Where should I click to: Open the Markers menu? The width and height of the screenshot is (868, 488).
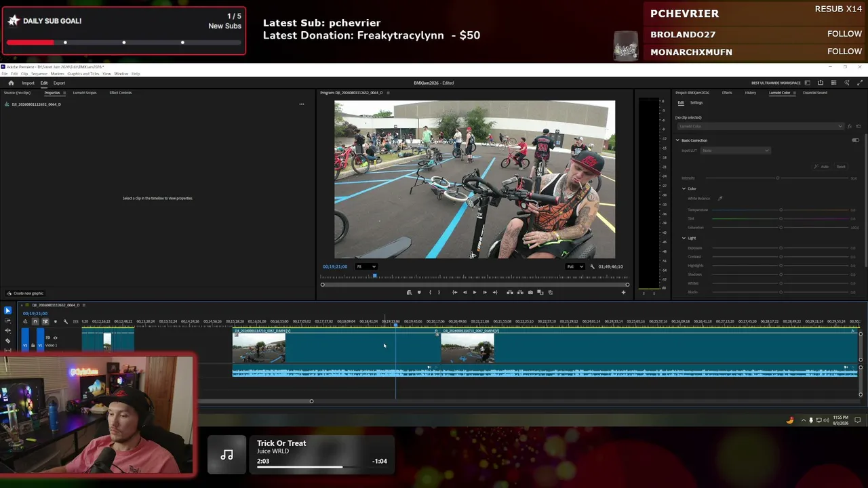[x=58, y=74]
